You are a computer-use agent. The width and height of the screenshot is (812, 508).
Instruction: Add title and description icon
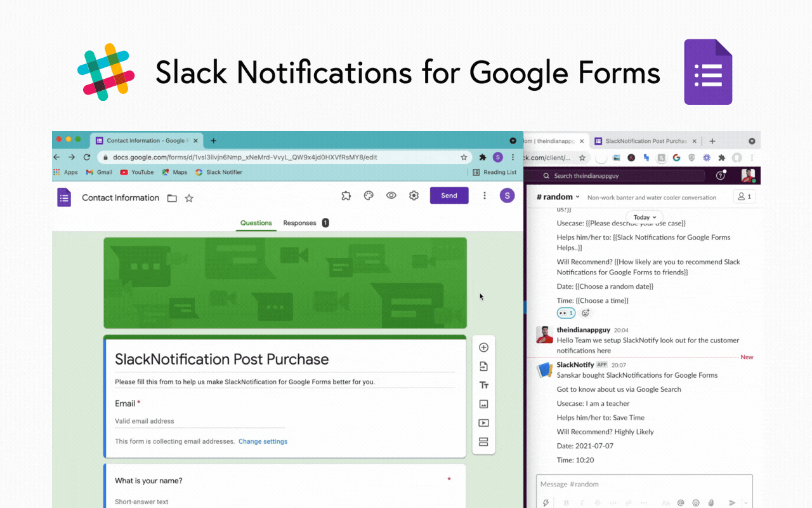coord(483,385)
